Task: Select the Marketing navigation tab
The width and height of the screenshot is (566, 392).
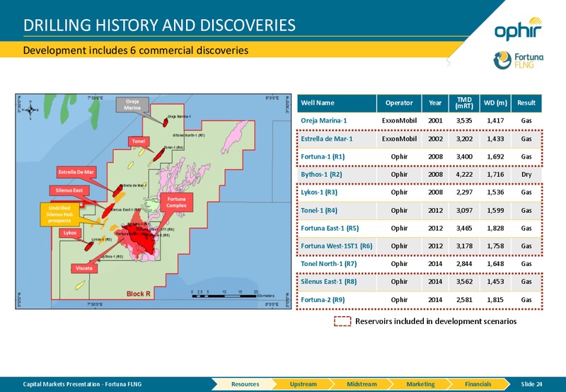Action: point(420,384)
